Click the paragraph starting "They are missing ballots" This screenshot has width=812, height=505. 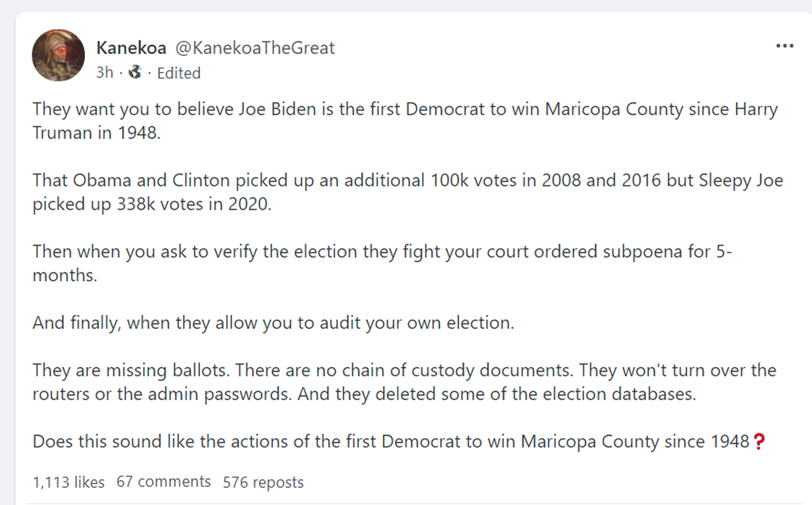click(x=404, y=382)
